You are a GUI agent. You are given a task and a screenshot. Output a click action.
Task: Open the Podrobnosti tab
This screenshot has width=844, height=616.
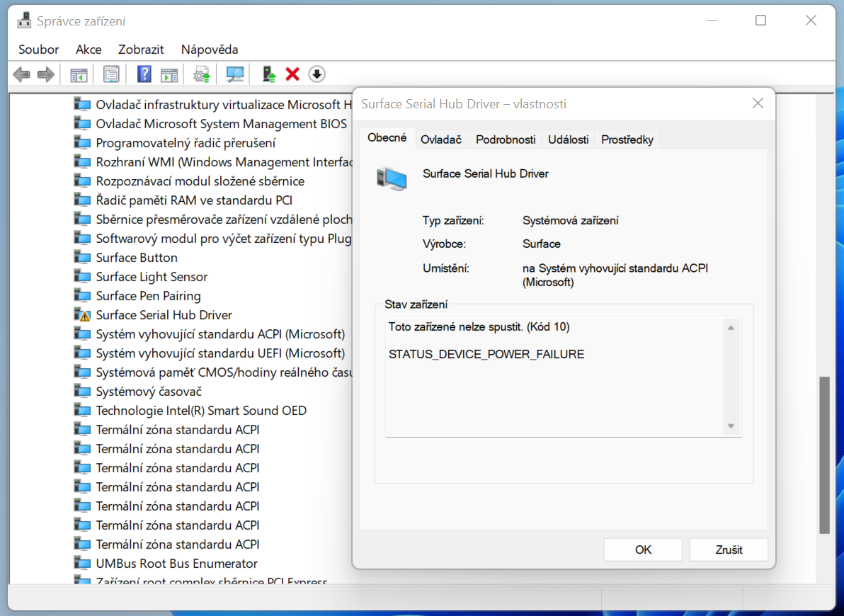pyautogui.click(x=506, y=139)
